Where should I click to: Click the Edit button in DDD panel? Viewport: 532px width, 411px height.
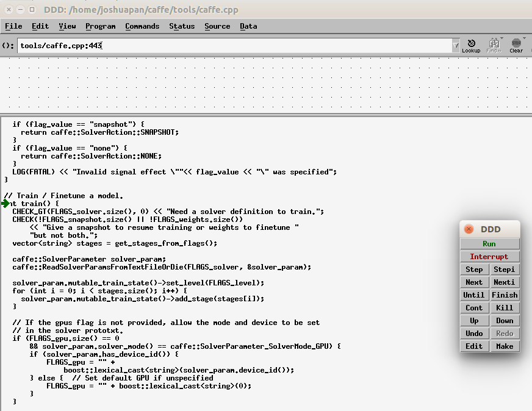[474, 346]
